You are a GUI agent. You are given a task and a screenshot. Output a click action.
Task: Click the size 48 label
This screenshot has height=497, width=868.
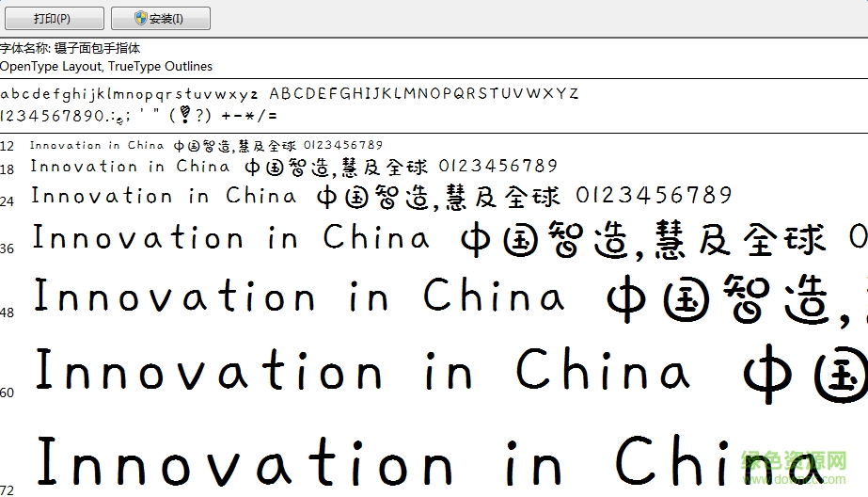(8, 313)
